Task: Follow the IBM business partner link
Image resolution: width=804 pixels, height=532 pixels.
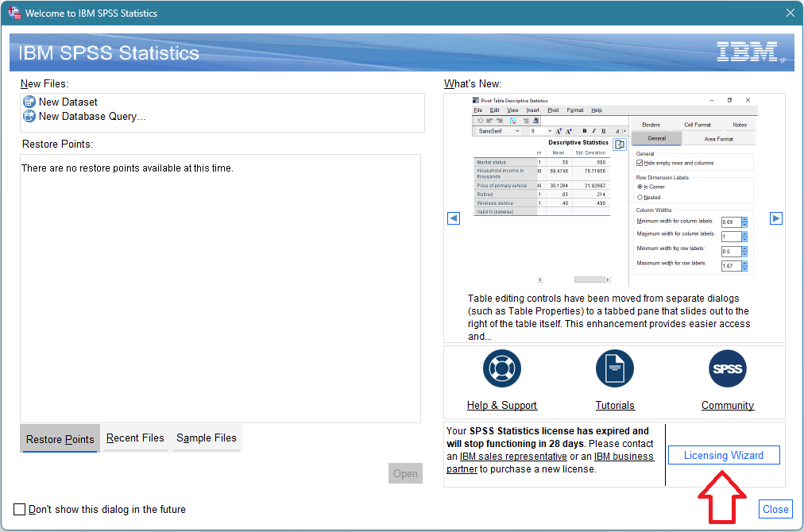Action: tap(551, 463)
